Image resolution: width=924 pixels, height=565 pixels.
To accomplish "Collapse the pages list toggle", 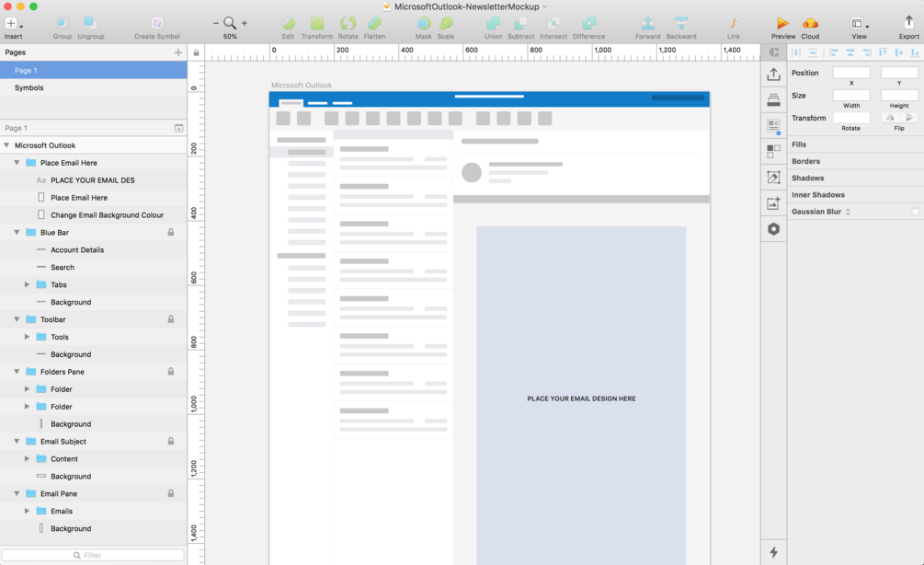I will tap(178, 128).
